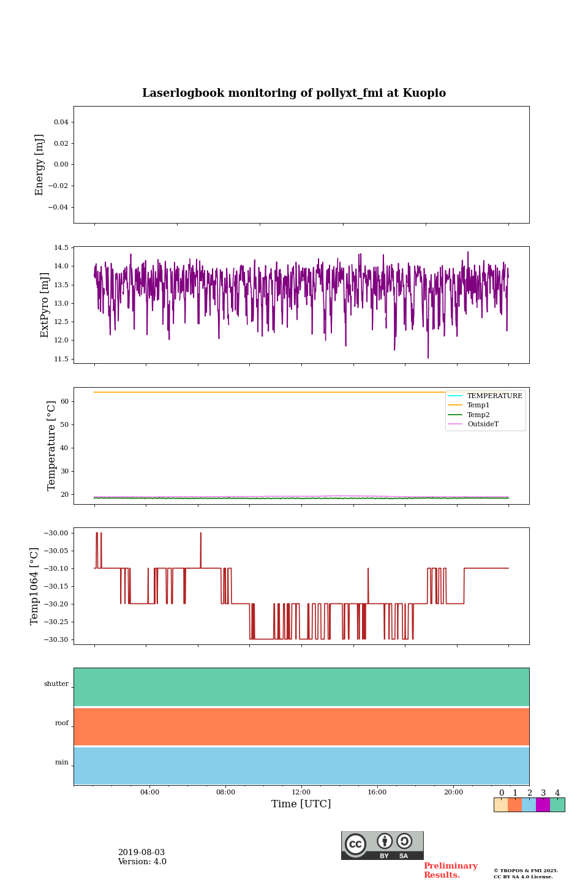Screen dimensions: 588x882
Task: Click the orange Temp1 legend entry
Action: tap(478, 405)
